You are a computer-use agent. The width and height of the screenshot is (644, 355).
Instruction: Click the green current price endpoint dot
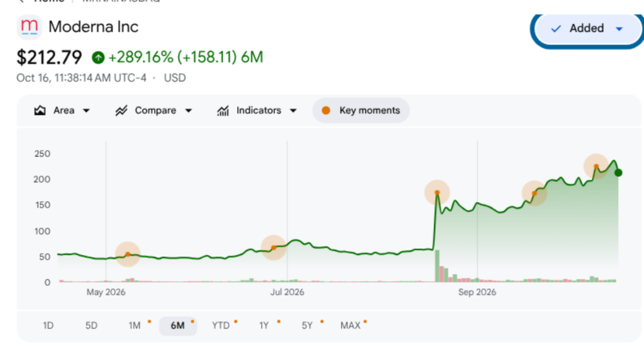pos(618,173)
